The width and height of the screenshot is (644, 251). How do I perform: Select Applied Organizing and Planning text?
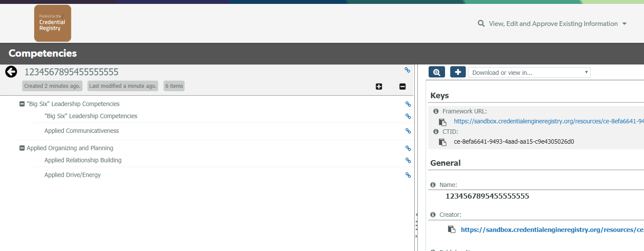coord(70,148)
